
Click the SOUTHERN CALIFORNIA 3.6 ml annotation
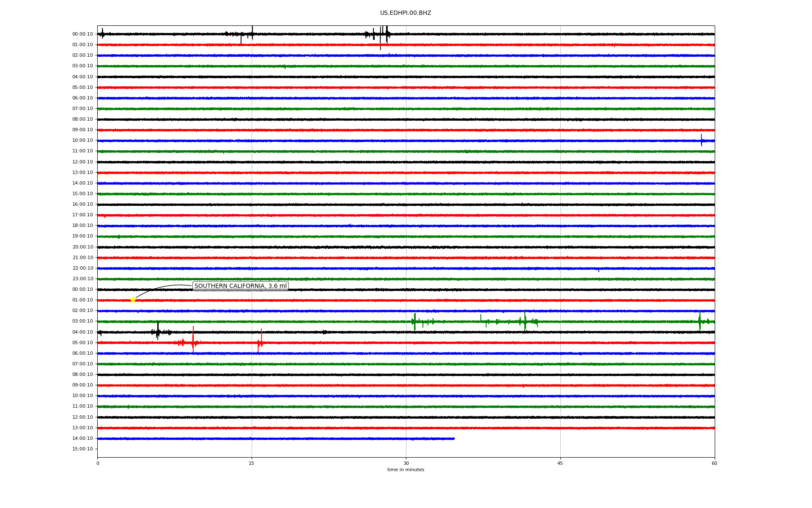240,286
